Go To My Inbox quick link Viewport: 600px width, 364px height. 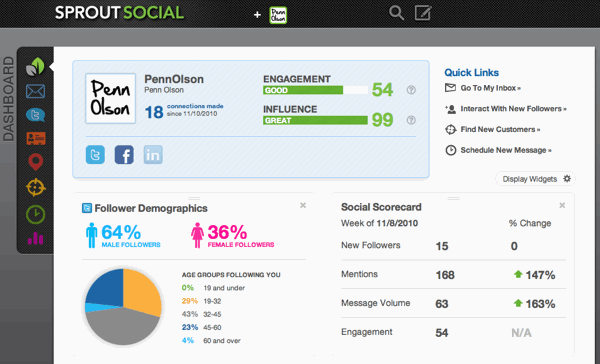click(x=483, y=88)
